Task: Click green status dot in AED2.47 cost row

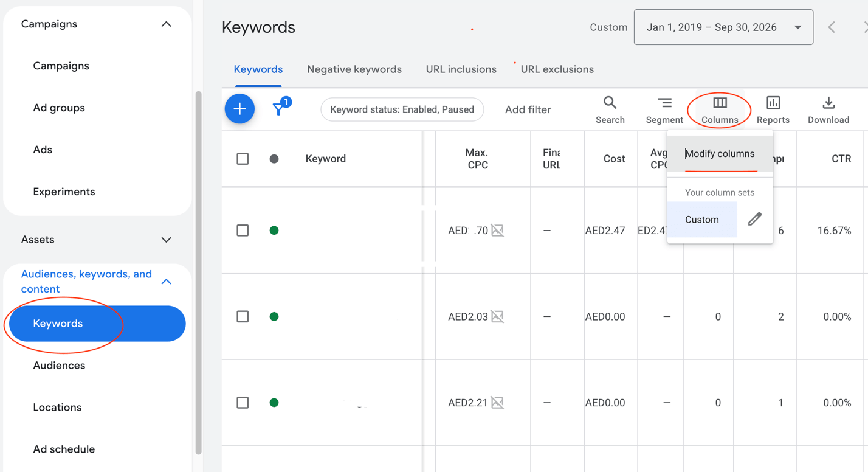Action: (274, 231)
